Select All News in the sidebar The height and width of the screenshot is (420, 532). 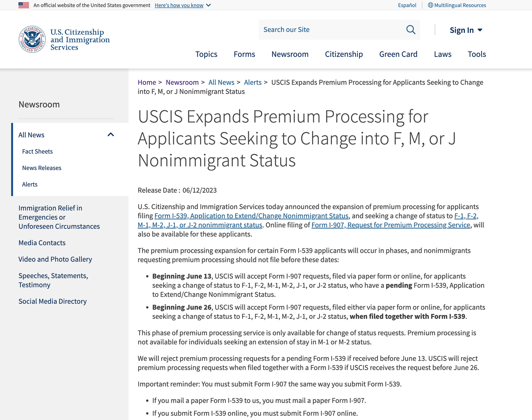point(32,135)
